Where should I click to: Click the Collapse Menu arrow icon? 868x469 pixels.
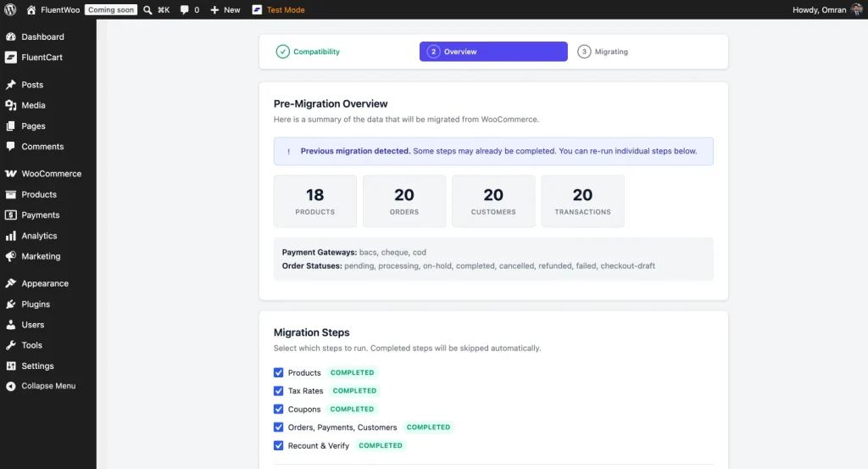[10, 386]
